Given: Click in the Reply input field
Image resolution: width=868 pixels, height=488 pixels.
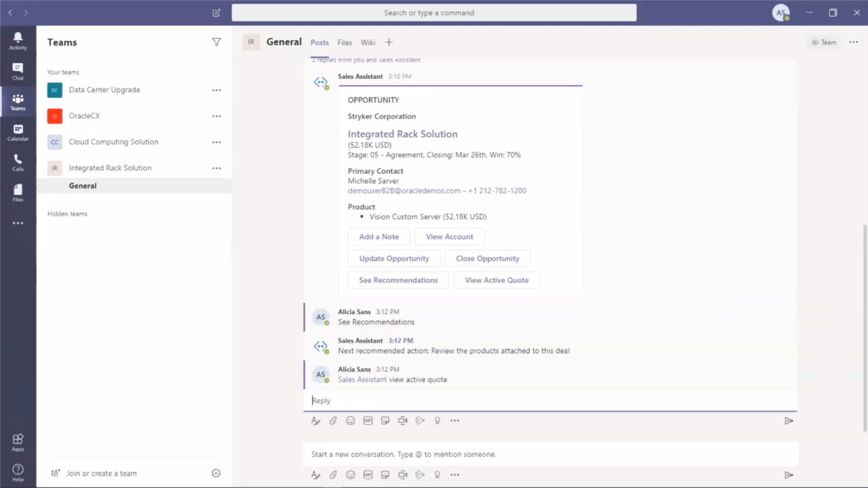Looking at the screenshot, I should tap(452, 400).
